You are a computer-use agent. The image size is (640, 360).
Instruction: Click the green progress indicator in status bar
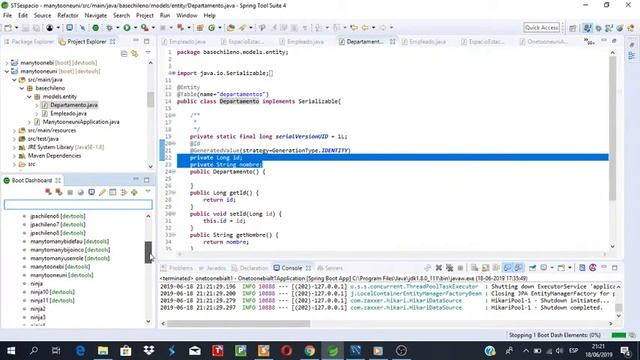pos(618,336)
